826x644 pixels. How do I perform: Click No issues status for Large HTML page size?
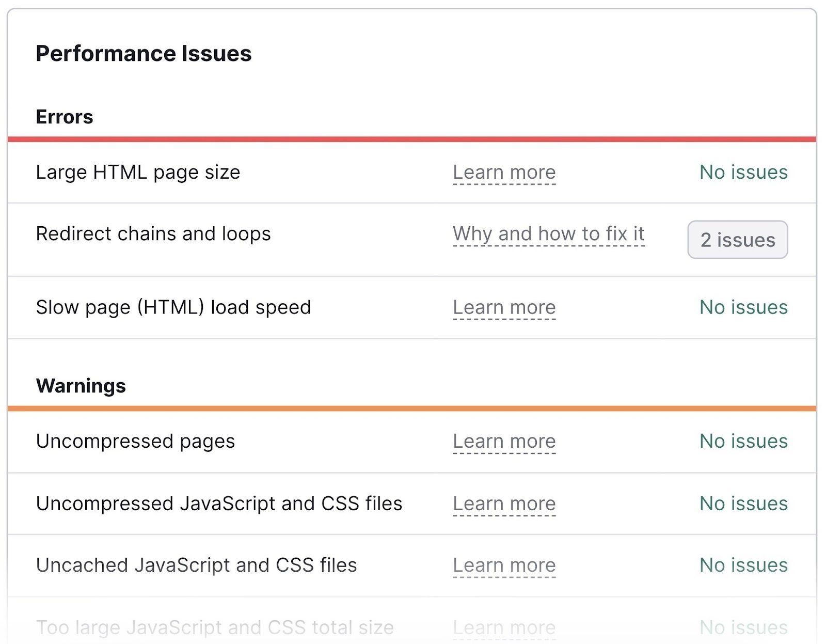point(743,172)
